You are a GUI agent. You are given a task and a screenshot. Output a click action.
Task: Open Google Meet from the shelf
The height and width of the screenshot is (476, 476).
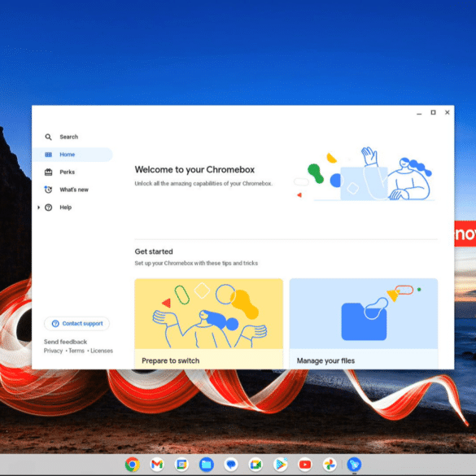coord(255,465)
